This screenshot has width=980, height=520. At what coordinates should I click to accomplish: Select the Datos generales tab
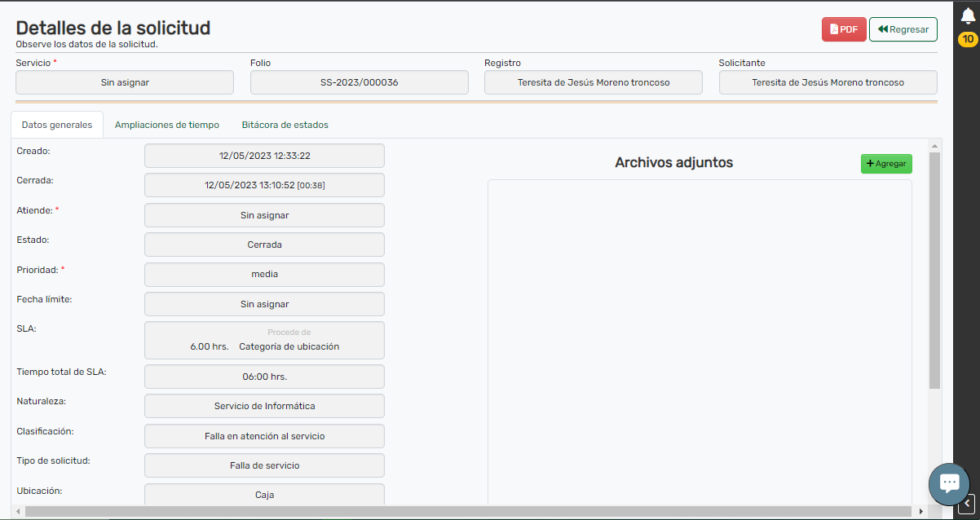coord(57,125)
